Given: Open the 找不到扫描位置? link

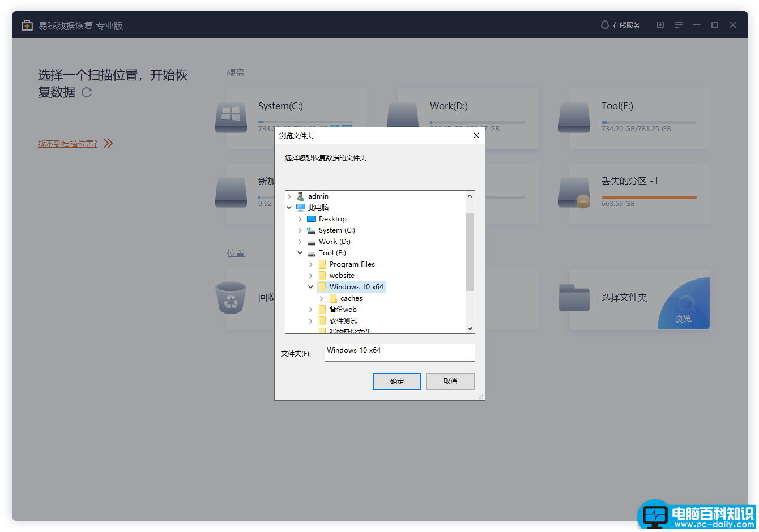Looking at the screenshot, I should point(67,144).
